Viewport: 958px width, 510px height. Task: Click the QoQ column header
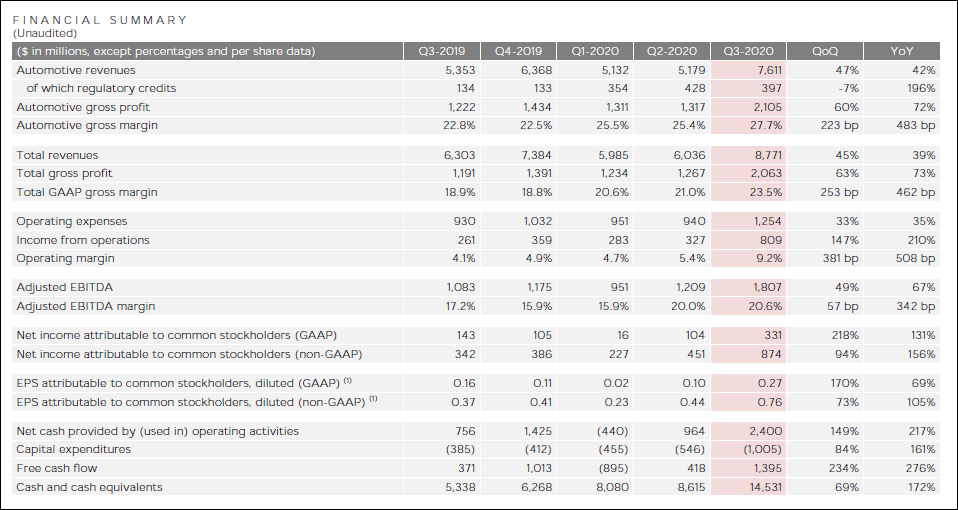point(825,52)
